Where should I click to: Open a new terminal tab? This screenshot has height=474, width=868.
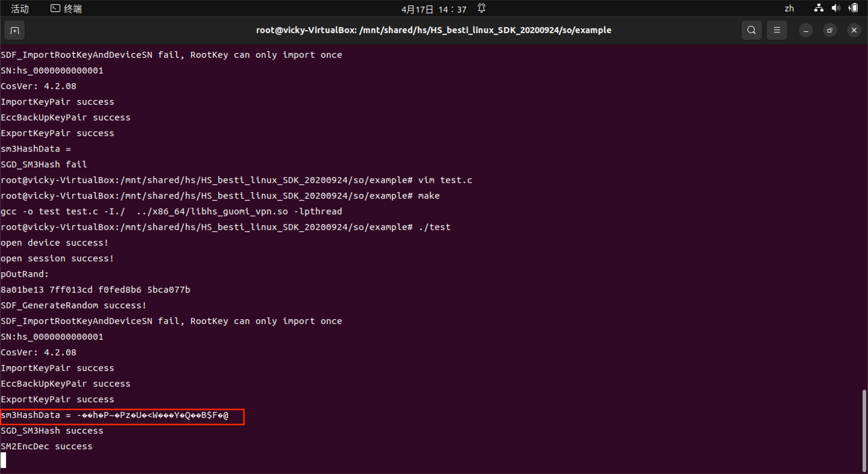(14, 30)
